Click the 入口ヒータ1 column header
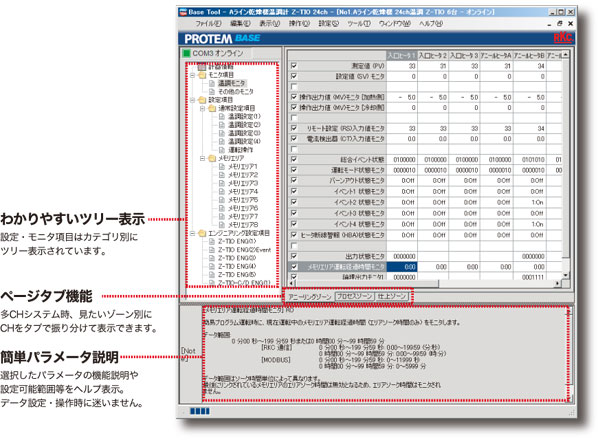The width and height of the screenshot is (600, 442). pos(402,55)
